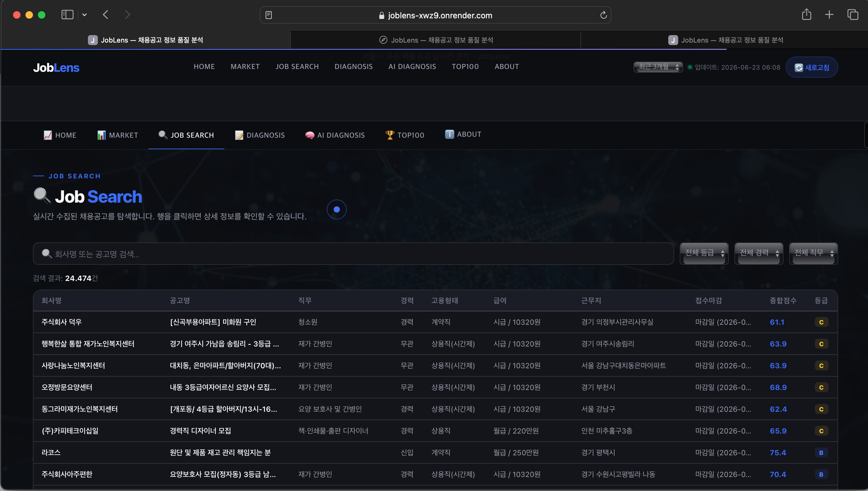Go to ABOUT in top navigation
868x491 pixels.
[x=507, y=67]
